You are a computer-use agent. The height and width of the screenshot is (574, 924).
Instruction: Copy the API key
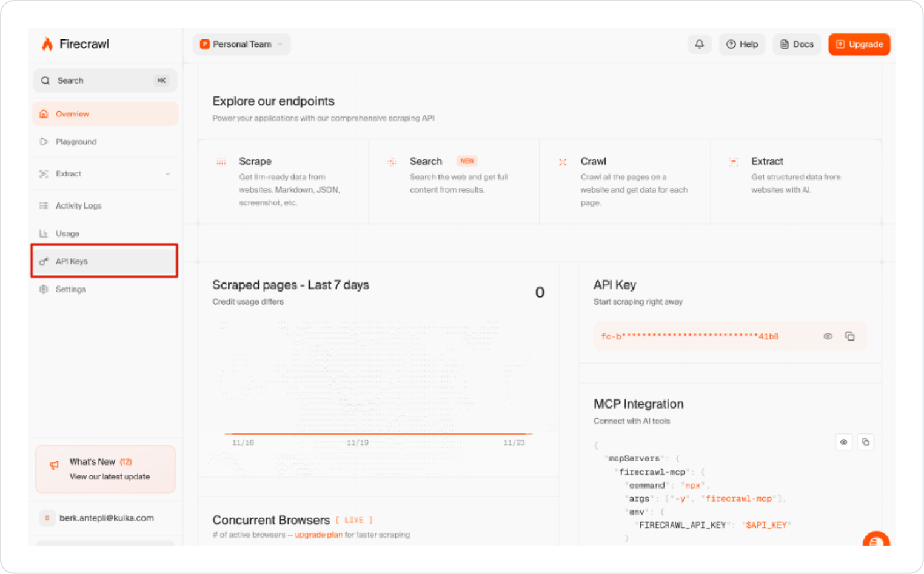coord(850,336)
